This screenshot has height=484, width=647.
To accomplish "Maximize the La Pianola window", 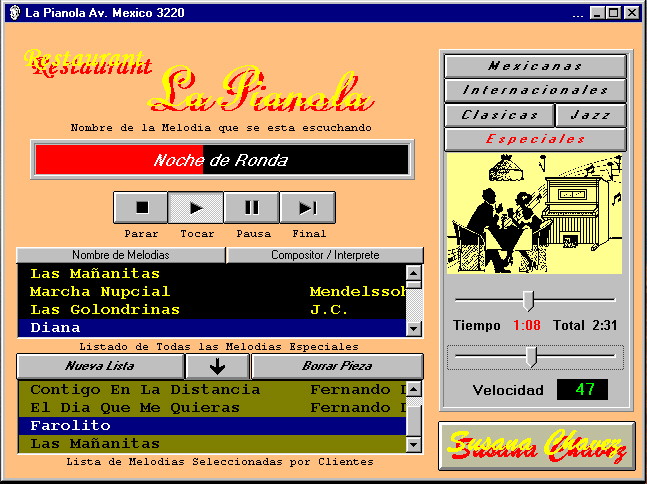I will pos(613,13).
